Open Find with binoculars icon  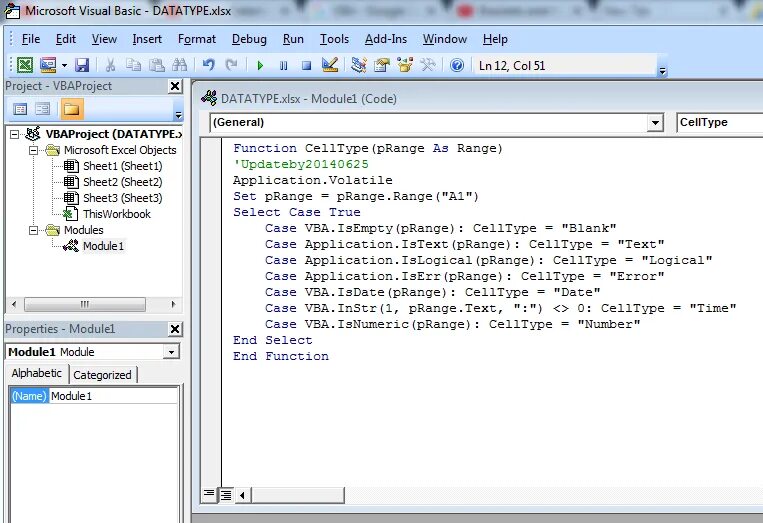click(x=179, y=65)
